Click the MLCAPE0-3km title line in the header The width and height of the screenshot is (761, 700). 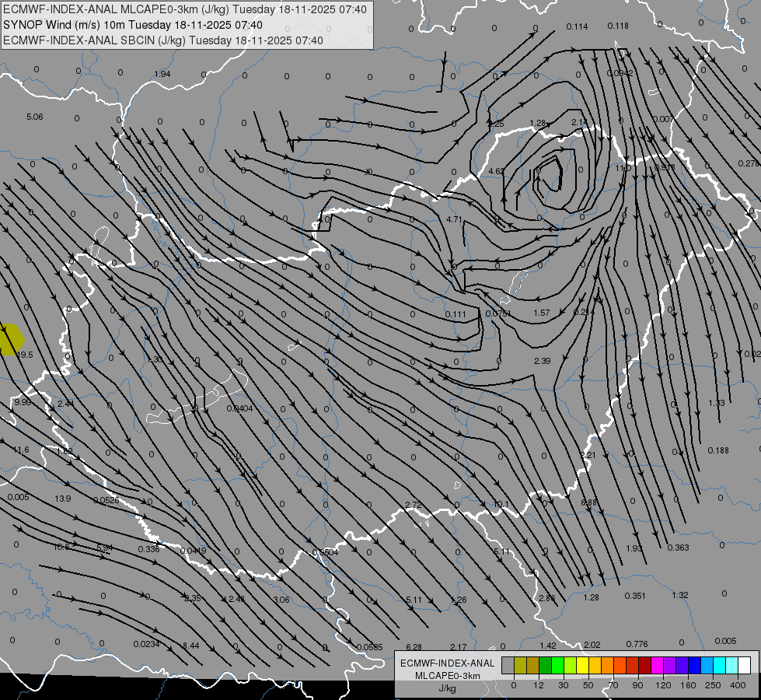point(185,9)
